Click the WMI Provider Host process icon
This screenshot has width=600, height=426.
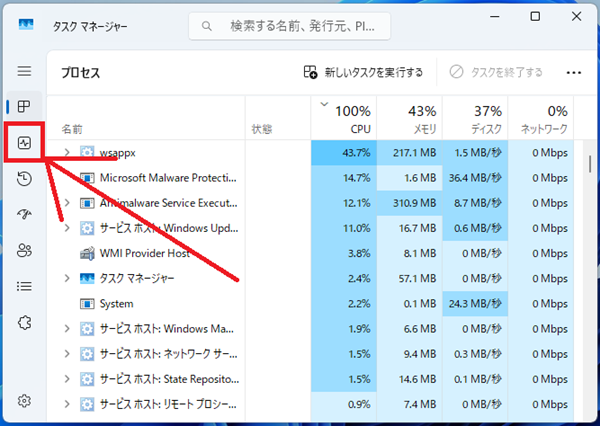coord(87,253)
